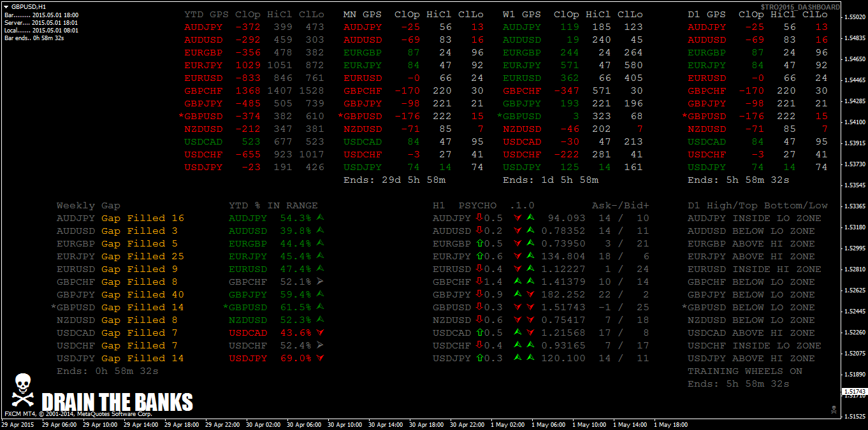
Task: Click 'TRAINING WHEELS ON' status text
Action: (x=745, y=371)
